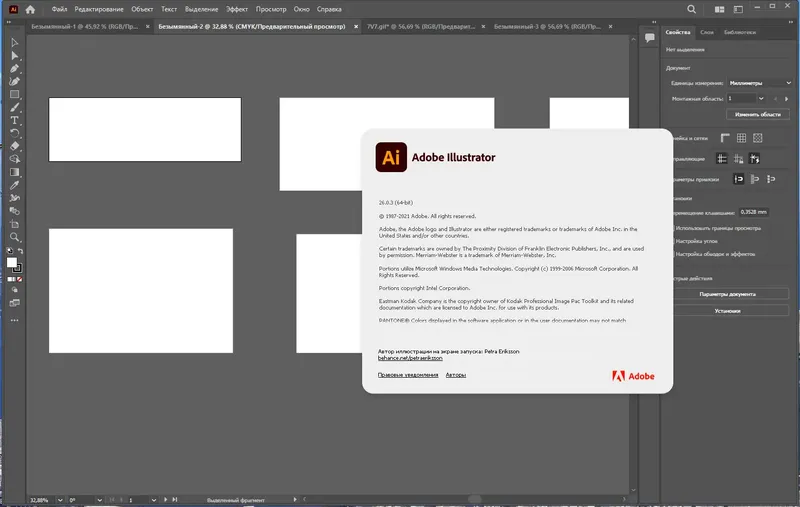This screenshot has width=800, height=507.
Task: Reset default fill and stroke colors
Action: (x=9, y=250)
